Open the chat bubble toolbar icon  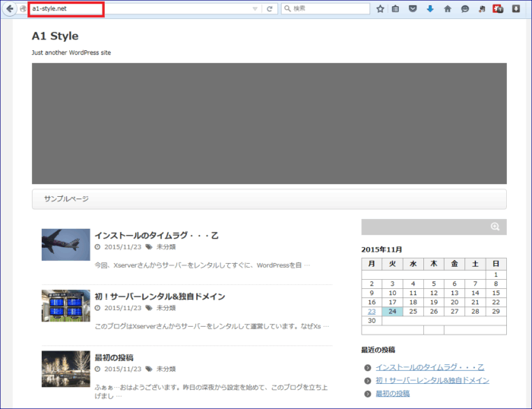click(x=465, y=9)
